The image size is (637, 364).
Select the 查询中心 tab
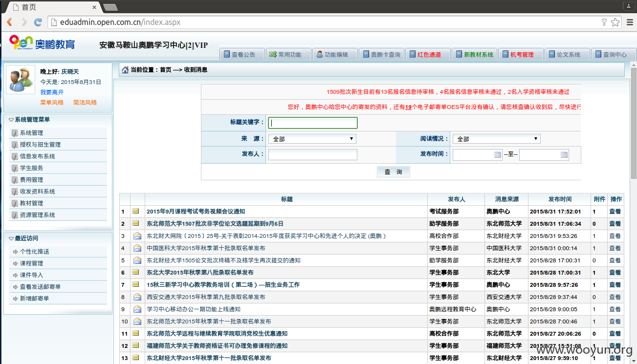click(x=614, y=54)
